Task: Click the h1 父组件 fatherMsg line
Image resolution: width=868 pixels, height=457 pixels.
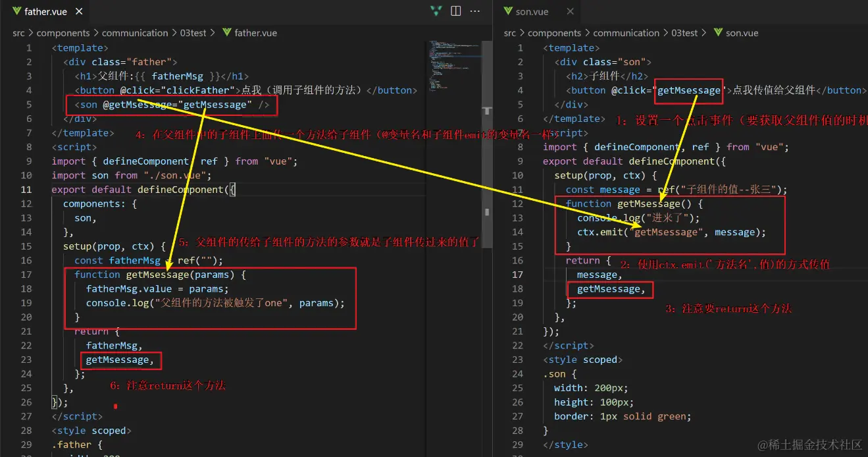Action: (x=162, y=76)
